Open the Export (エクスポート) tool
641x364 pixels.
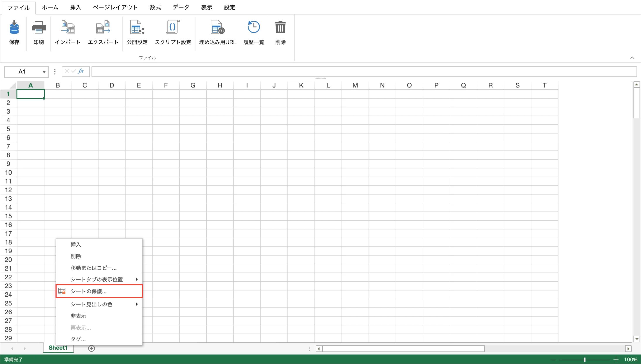(x=103, y=27)
